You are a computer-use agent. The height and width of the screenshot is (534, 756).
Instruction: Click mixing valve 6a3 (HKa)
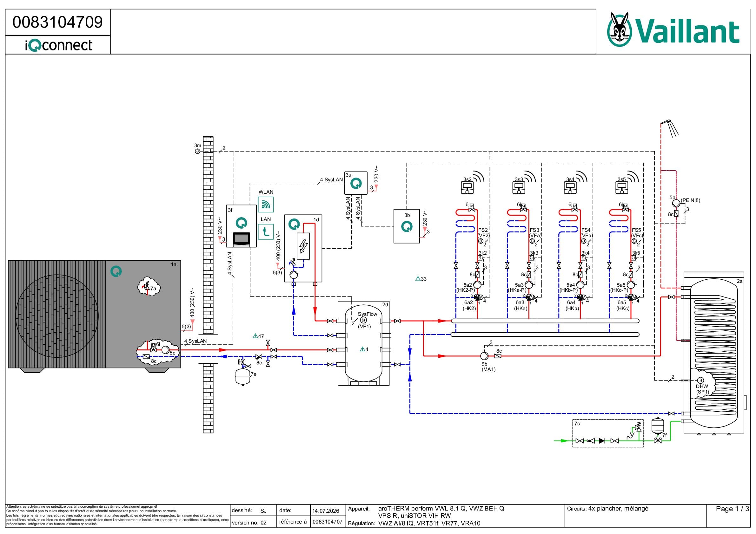[x=529, y=297]
